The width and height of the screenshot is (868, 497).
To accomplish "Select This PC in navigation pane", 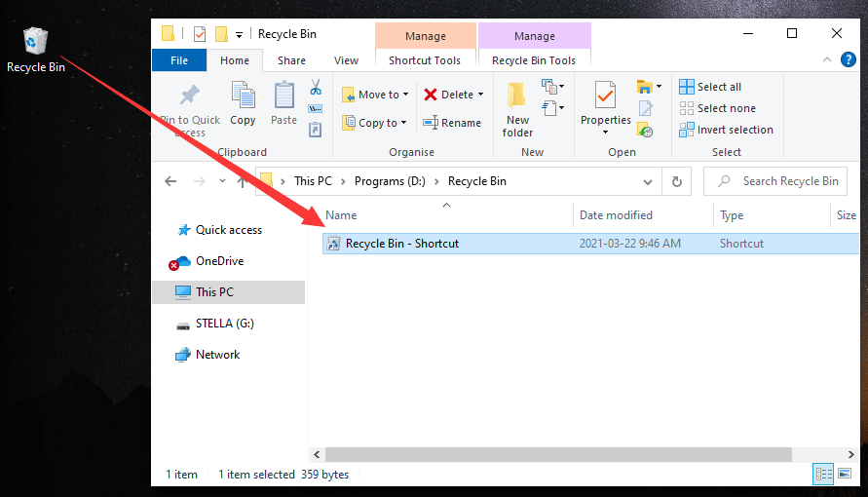I will 229,292.
